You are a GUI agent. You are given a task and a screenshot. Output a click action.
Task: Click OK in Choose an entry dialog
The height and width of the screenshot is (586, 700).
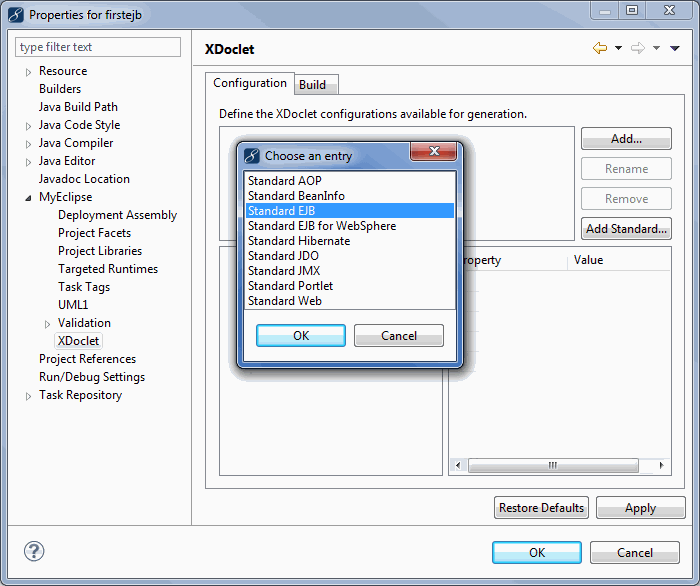point(301,336)
